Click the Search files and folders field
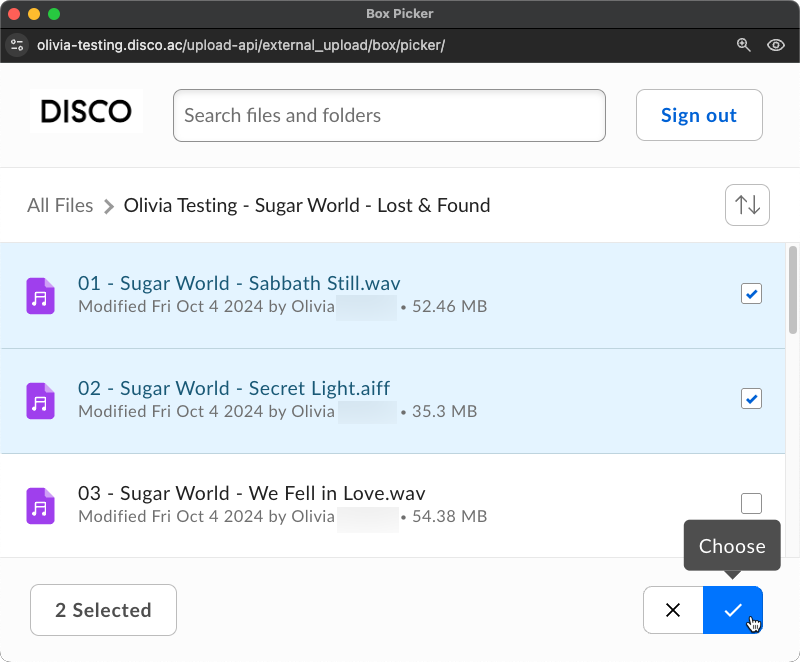 (x=389, y=116)
